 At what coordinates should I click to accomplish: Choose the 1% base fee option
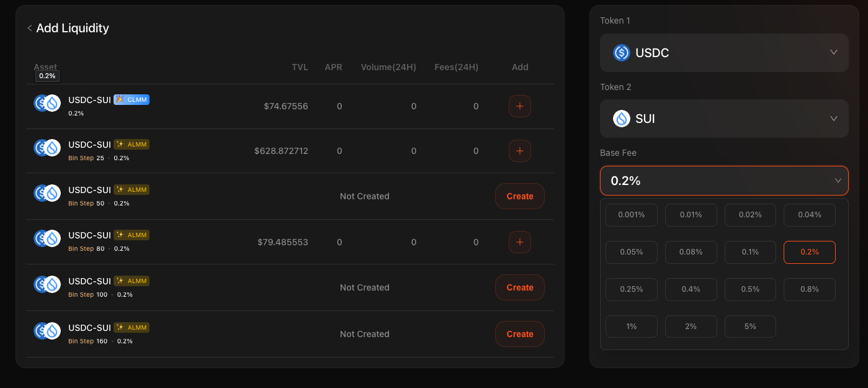[631, 327]
